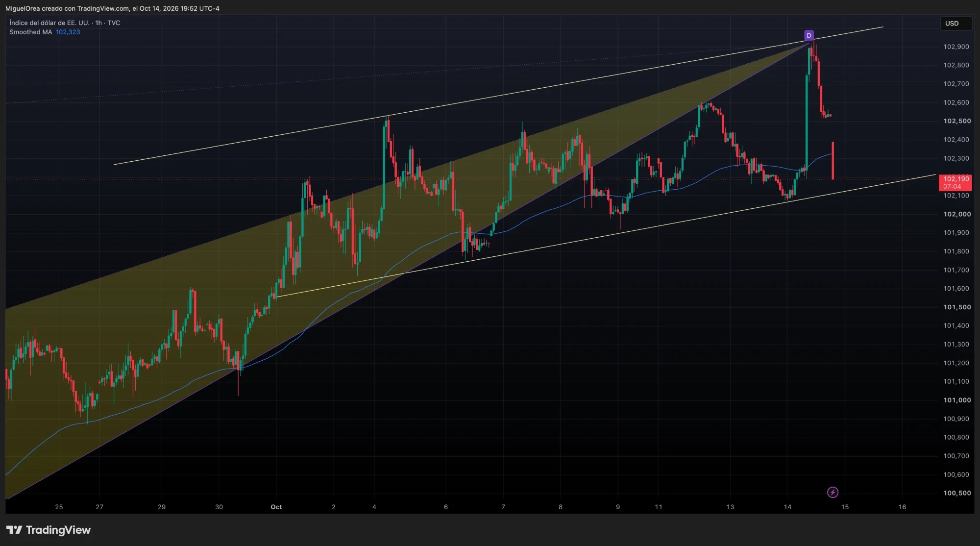Click the 102,500 price axis label
Screen dimensions: 980x546
pos(957,121)
